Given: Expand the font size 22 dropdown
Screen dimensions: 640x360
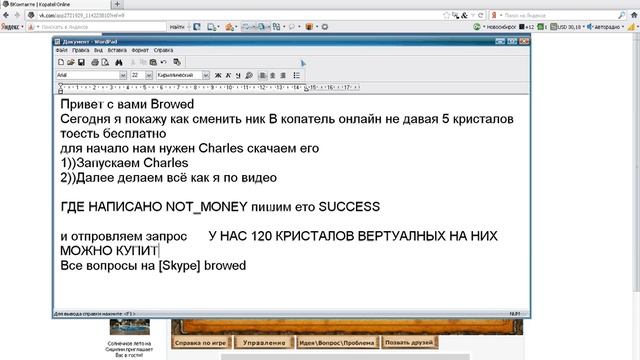Looking at the screenshot, I should pyautogui.click(x=149, y=75).
